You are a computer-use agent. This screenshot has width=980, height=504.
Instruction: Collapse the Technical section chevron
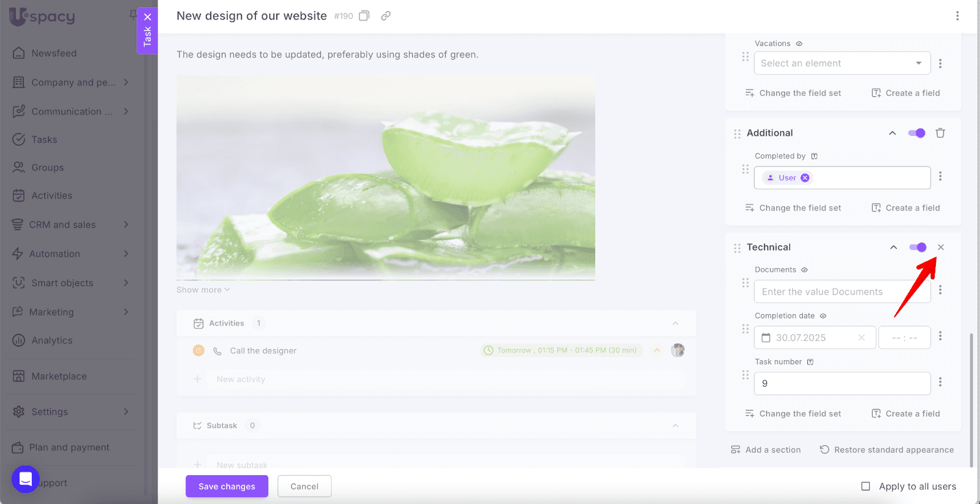pos(894,247)
